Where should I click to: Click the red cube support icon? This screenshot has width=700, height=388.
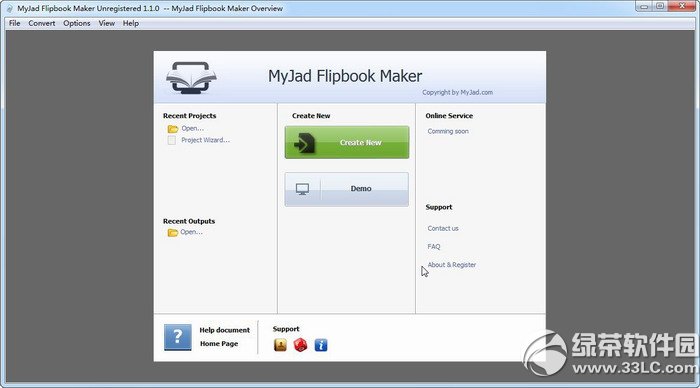300,345
